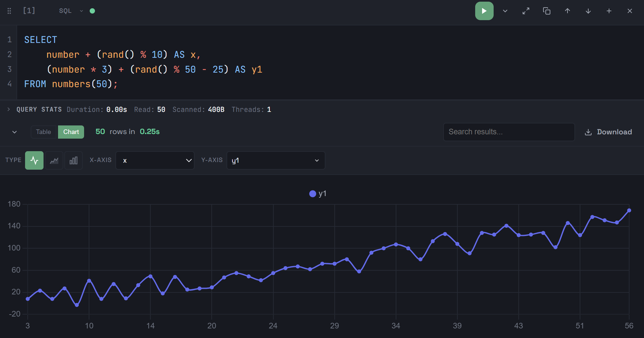Open run options chevron next to play
Screen dimensions: 644x338
coord(505,11)
